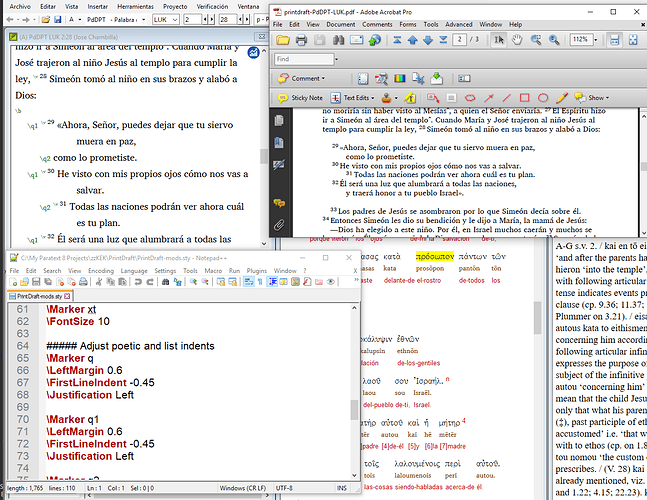Open the Proyecto menu in Paratext
This screenshot has height=500, width=647.
click(x=175, y=7)
